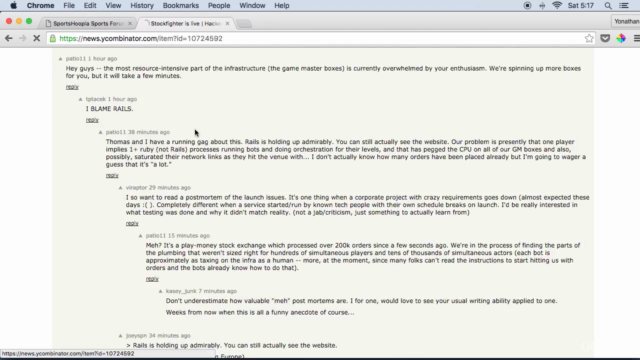Click the browser forward arrow
The image size is (640, 360).
(x=22, y=38)
